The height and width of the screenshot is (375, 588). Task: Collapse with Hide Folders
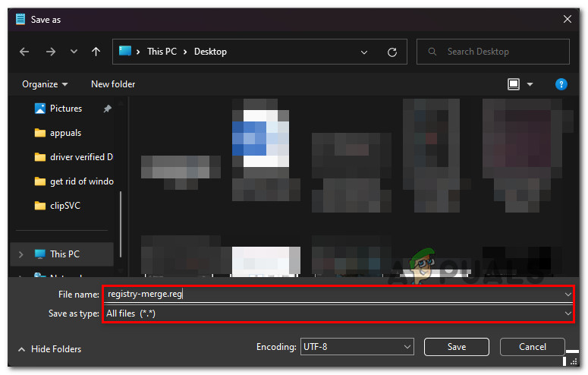coord(49,349)
